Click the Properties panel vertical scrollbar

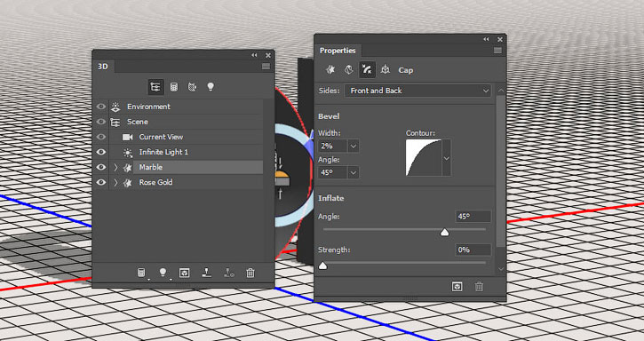pyautogui.click(x=500, y=171)
